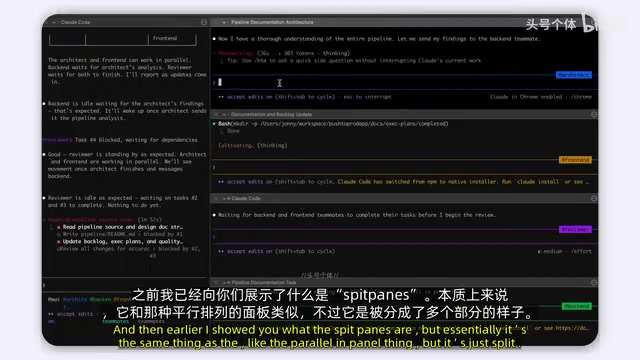This screenshot has width=640, height=360.
Task: Close the Pipeline Documentation Task pane
Action: pyautogui.click(x=216, y=282)
